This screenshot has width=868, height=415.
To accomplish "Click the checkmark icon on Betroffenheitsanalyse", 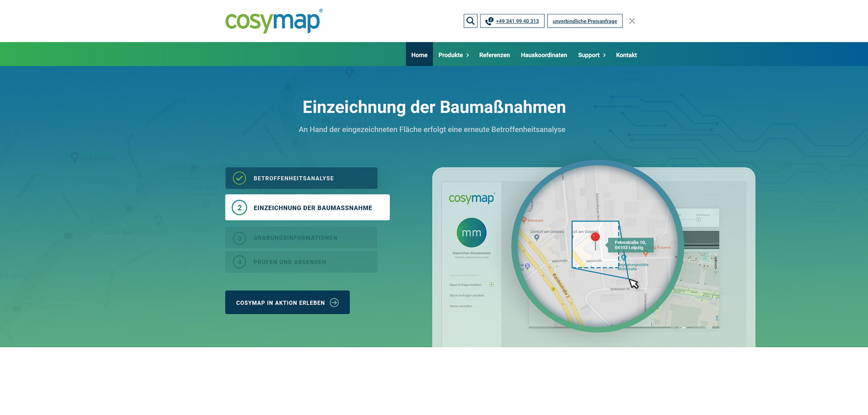I will pos(239,178).
